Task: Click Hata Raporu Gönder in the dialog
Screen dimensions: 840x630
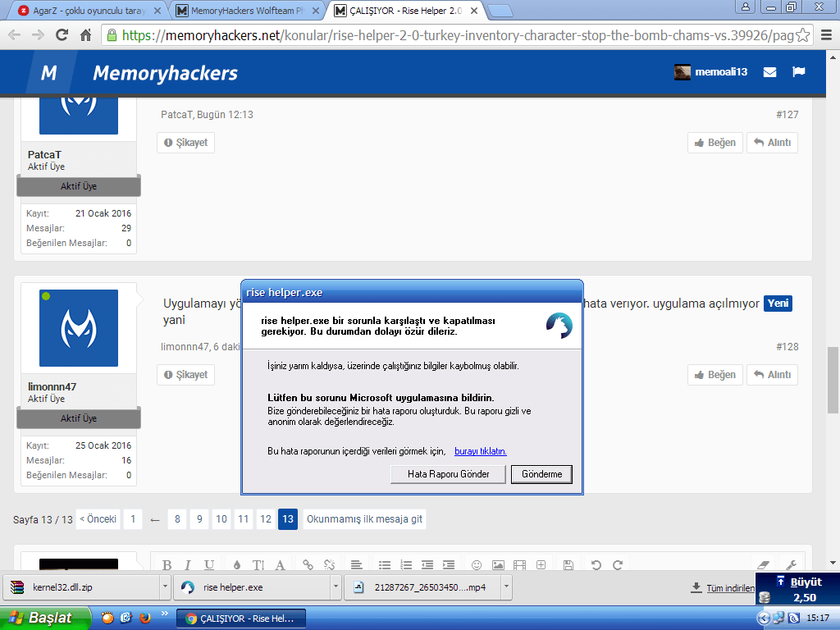Action: point(449,474)
